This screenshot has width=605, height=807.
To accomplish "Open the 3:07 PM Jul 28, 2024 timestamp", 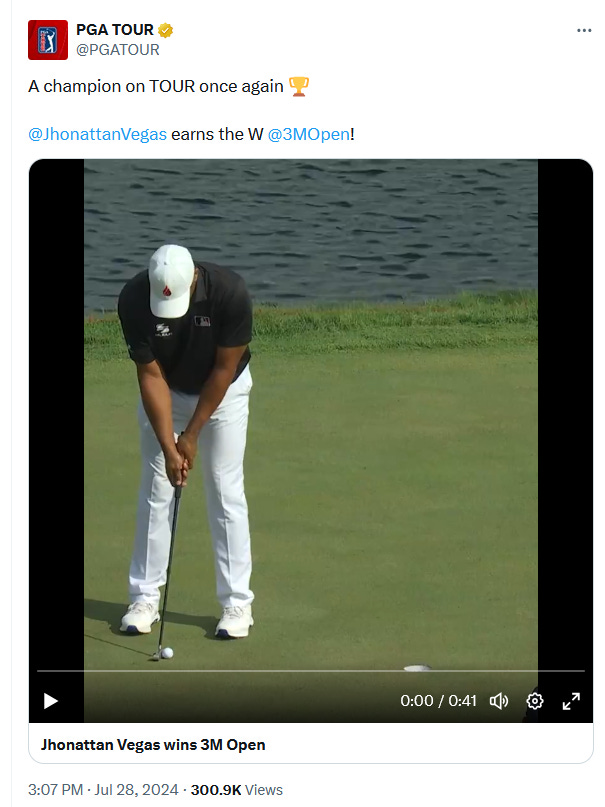I will 103,790.
